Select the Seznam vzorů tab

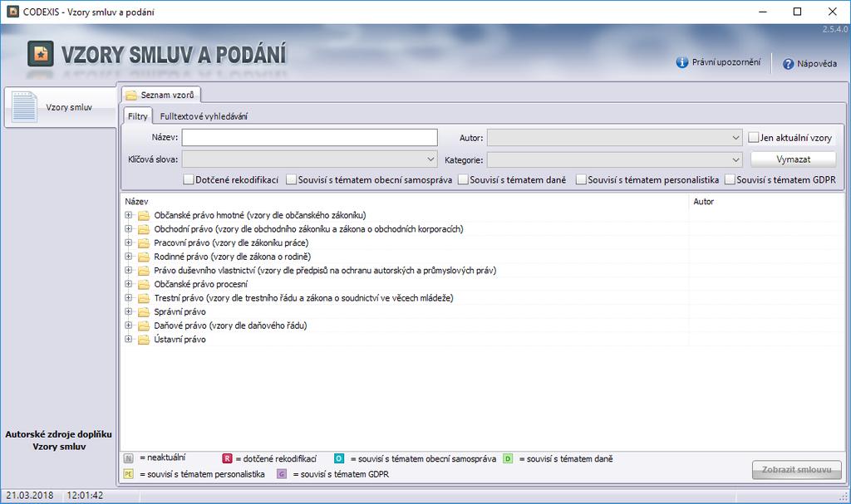[x=160, y=95]
